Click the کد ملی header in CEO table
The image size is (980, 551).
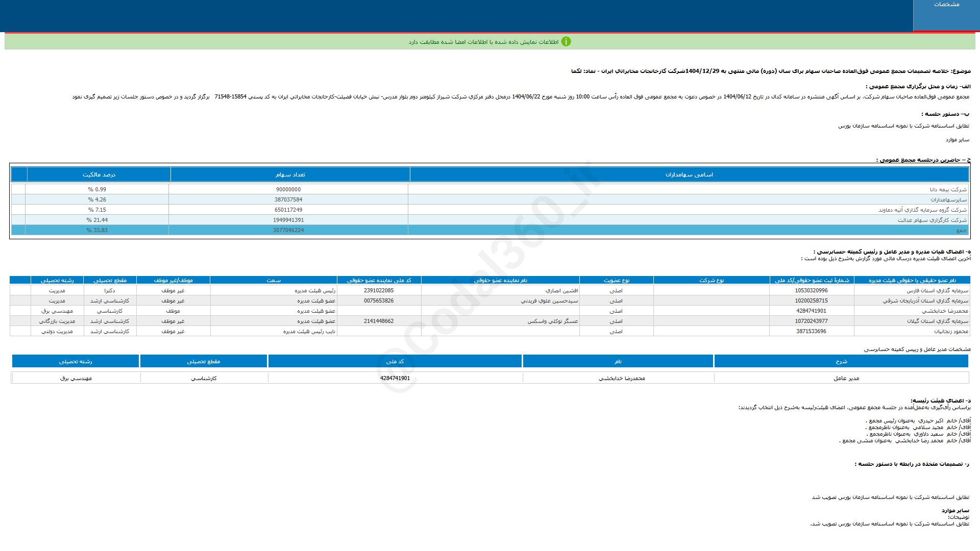tap(395, 361)
